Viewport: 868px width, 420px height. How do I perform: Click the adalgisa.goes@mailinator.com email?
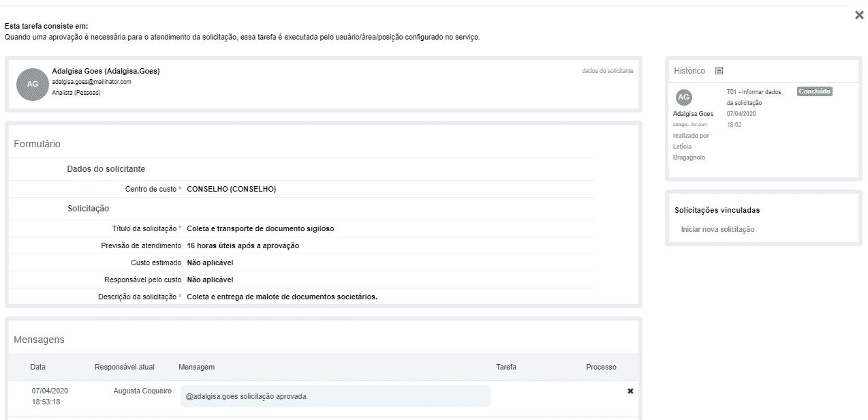click(91, 82)
